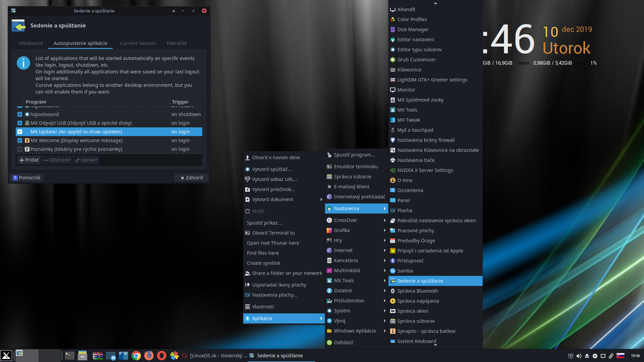
Task: Click the taskbar clock showing 19:46
Action: coord(635,355)
